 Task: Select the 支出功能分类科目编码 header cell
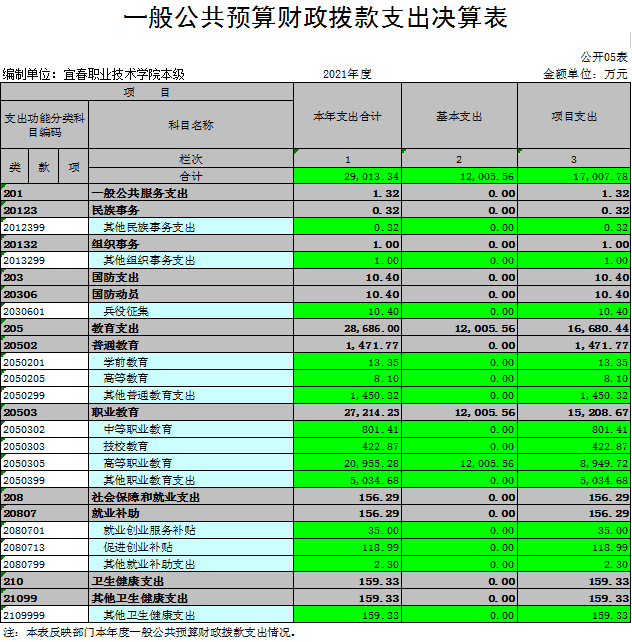(x=44, y=125)
